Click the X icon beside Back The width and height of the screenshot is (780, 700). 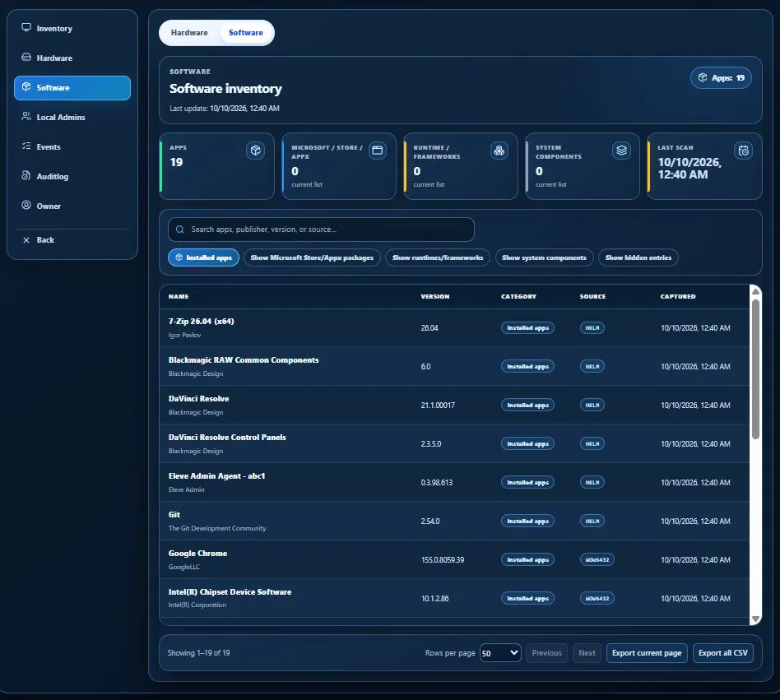pyautogui.click(x=26, y=240)
